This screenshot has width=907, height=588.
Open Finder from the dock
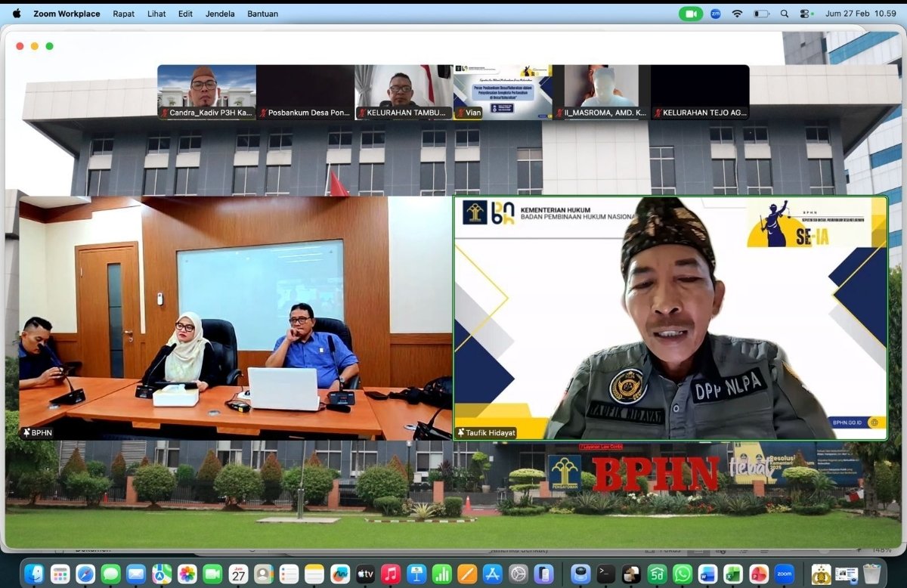click(x=34, y=574)
